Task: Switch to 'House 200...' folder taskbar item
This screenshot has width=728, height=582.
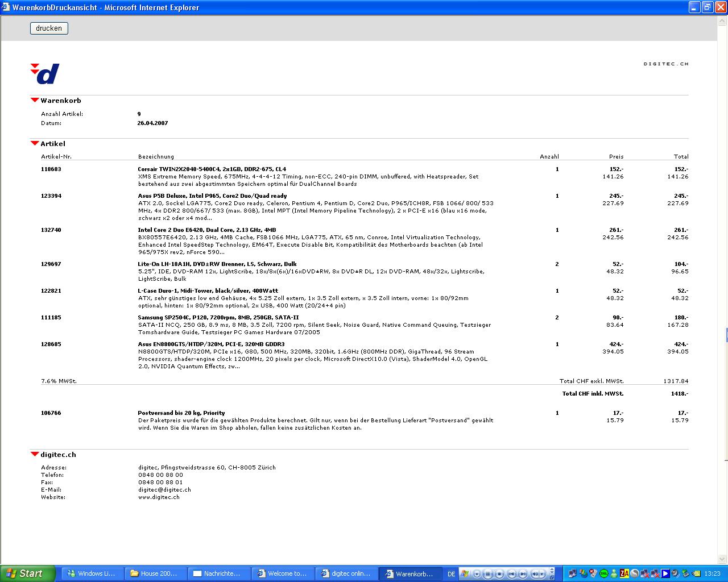Action: (154, 573)
